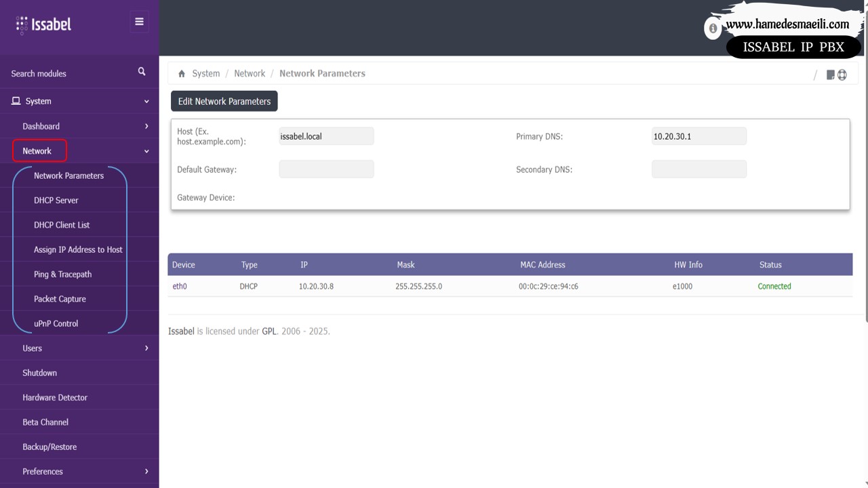Click the GPL license link

click(269, 331)
